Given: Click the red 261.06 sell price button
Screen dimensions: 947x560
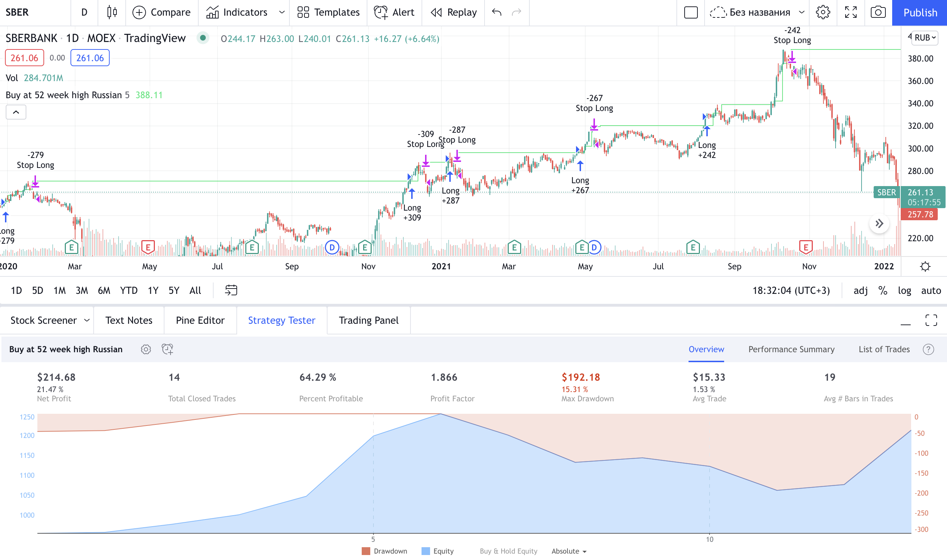Looking at the screenshot, I should click(x=24, y=58).
